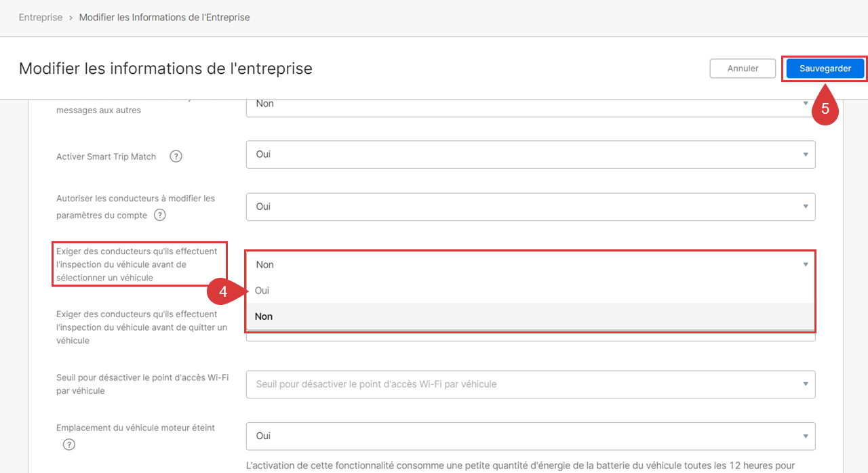Viewport: 868px width, 473px height.
Task: Open help icon for paramètres du compte
Action: point(160,215)
